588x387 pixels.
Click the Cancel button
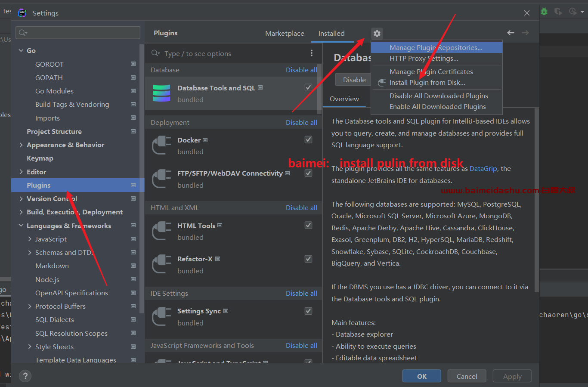467,376
